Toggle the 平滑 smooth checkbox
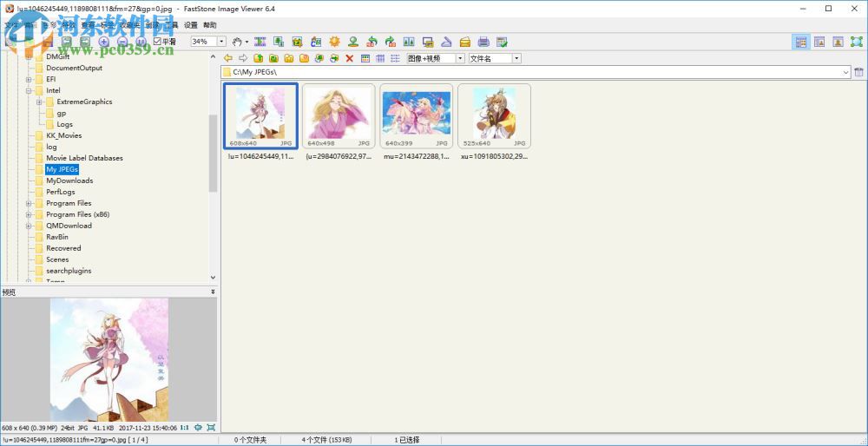Image resolution: width=868 pixels, height=446 pixels. (157, 42)
